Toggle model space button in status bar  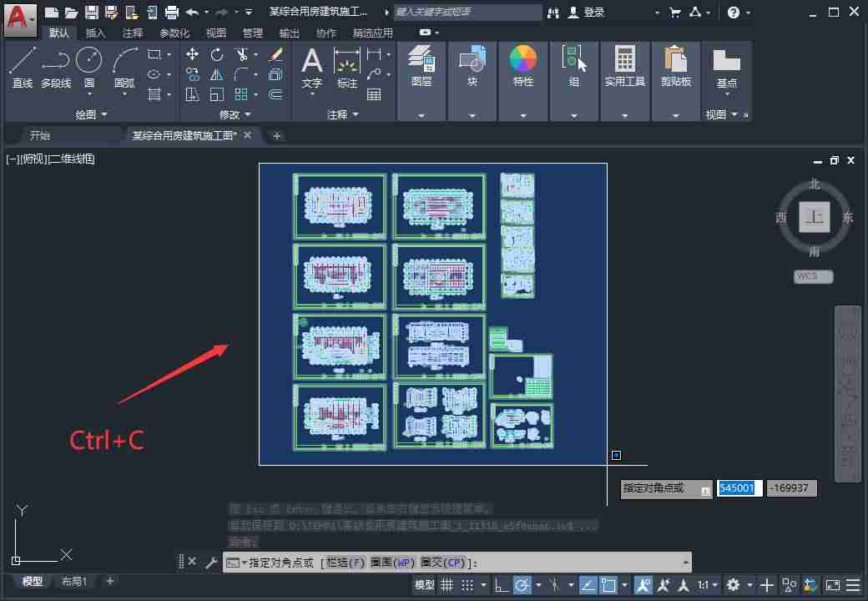(x=425, y=585)
